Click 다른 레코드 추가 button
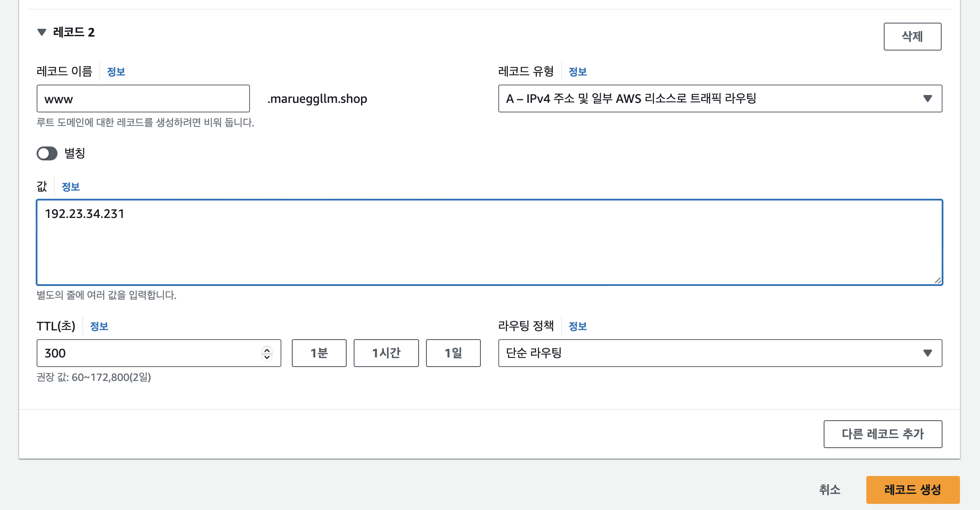 (882, 434)
